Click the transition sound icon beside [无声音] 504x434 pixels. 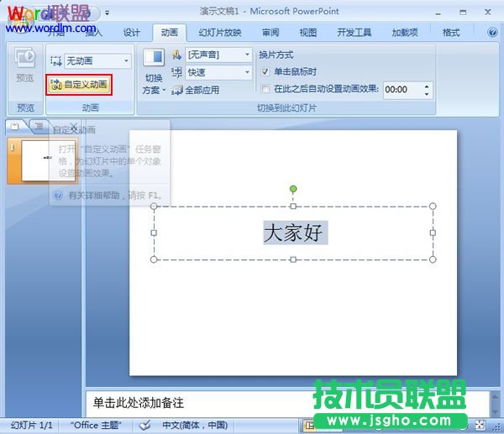point(176,55)
